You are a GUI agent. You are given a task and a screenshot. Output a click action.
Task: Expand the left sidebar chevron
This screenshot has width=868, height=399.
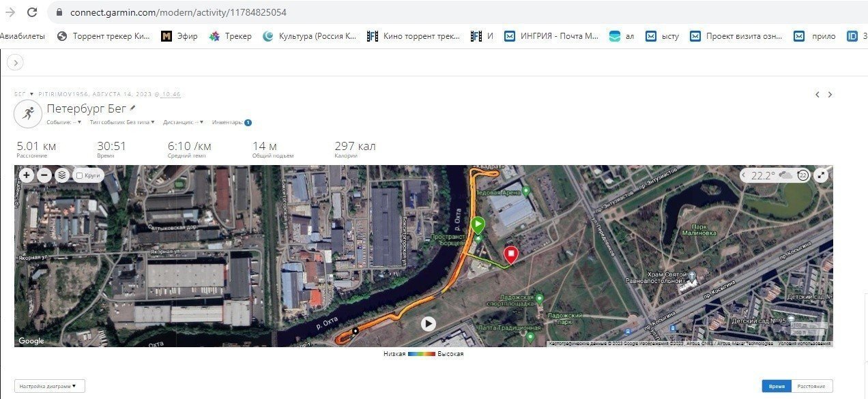click(15, 63)
